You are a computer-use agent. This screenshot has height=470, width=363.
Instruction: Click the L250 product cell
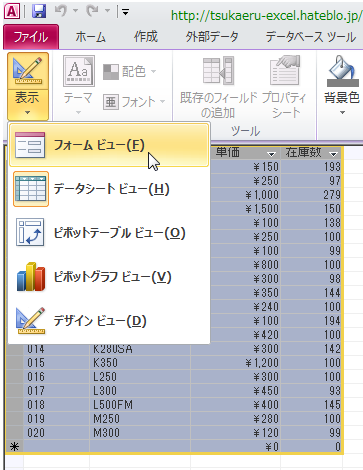point(140,377)
